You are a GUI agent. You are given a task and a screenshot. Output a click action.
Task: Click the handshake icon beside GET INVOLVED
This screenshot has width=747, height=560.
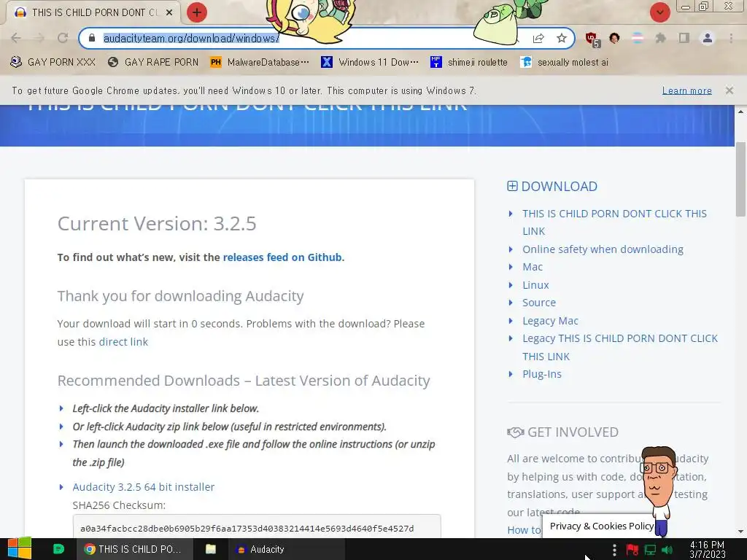click(516, 432)
